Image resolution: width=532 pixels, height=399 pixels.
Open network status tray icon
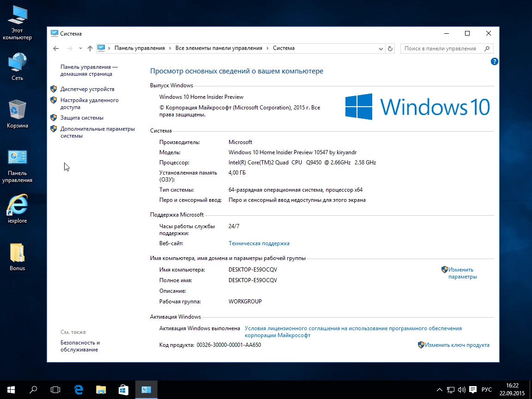coord(451,389)
